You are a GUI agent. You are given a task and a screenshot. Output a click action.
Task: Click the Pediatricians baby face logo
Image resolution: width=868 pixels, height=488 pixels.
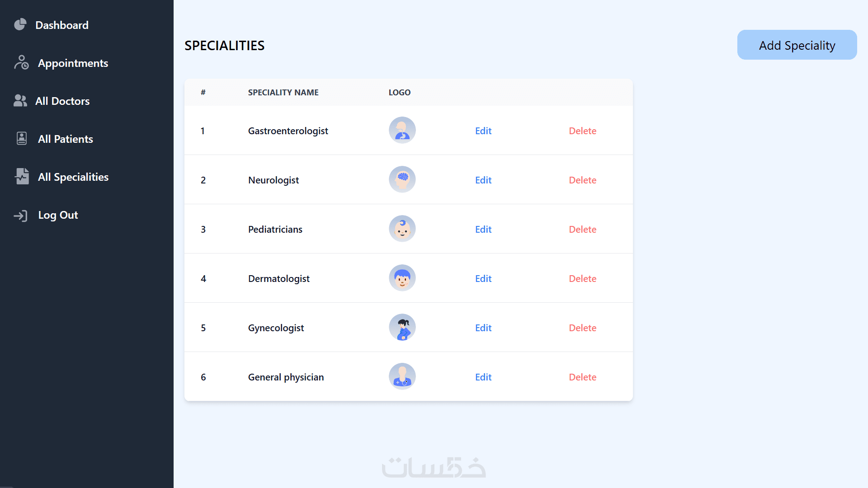tap(402, 229)
